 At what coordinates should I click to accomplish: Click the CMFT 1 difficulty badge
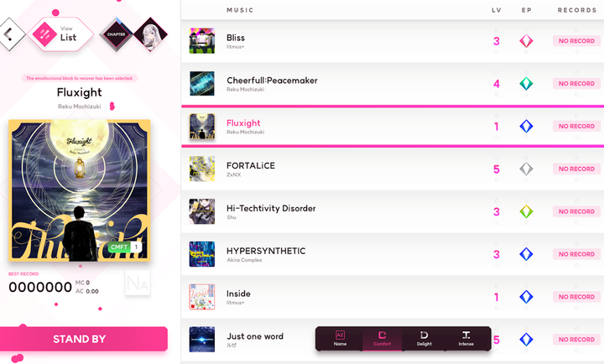[125, 247]
